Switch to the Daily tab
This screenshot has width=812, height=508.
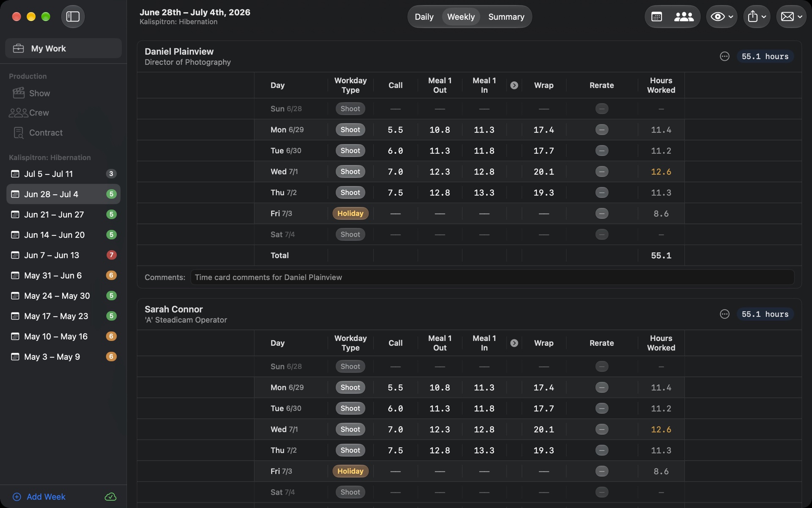424,17
